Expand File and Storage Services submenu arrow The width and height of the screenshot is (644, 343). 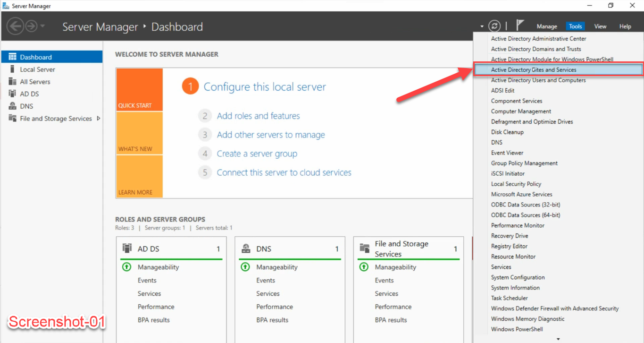(x=99, y=118)
